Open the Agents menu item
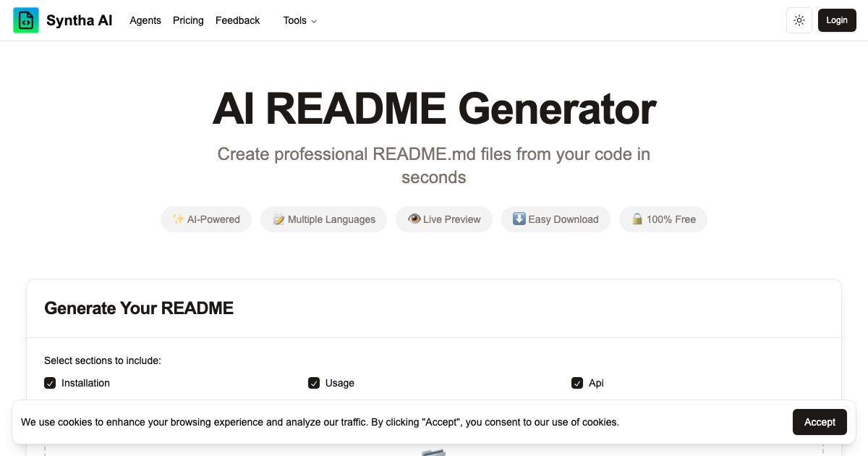The image size is (868, 456). pos(145,20)
